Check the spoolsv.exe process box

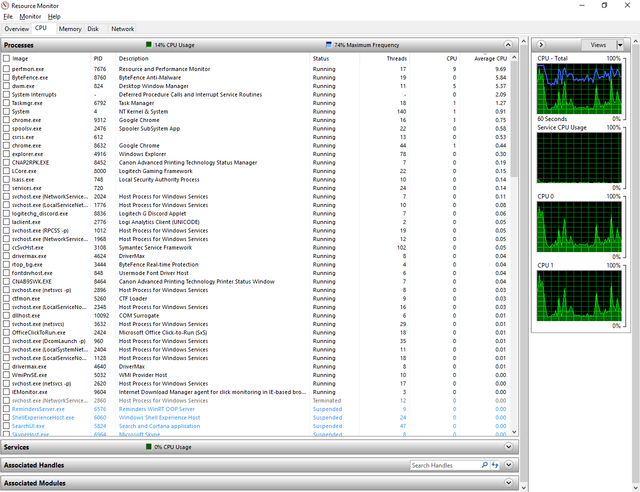7,129
